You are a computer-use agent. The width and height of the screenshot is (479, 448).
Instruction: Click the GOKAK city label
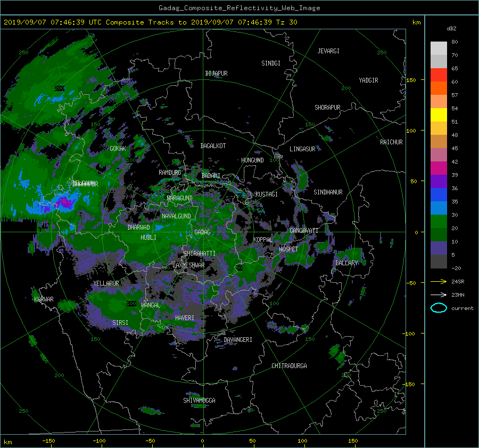pos(118,149)
